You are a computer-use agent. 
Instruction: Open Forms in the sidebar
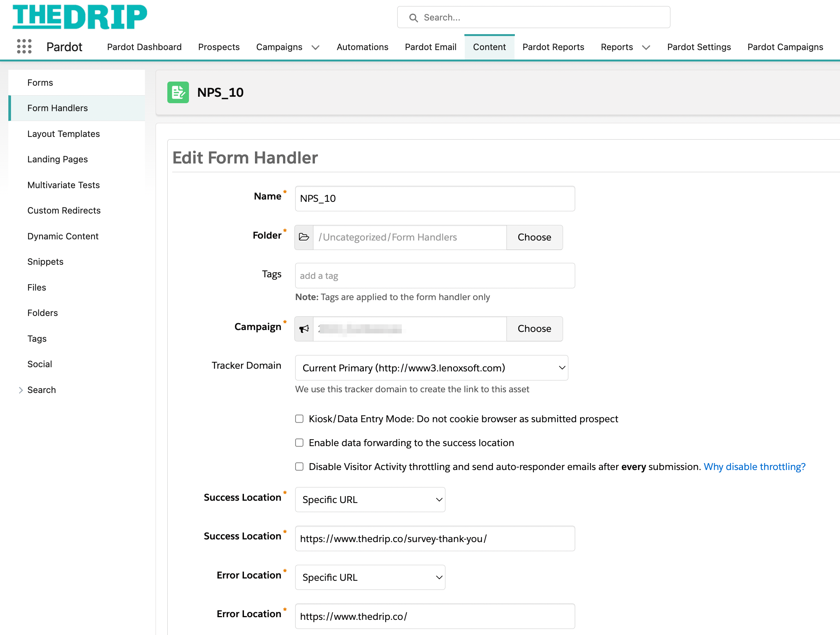(x=77, y=83)
